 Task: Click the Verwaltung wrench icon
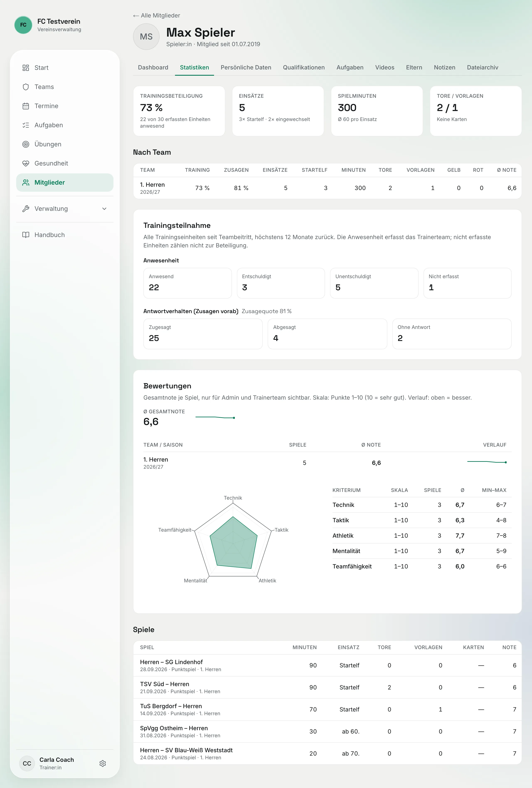26,209
